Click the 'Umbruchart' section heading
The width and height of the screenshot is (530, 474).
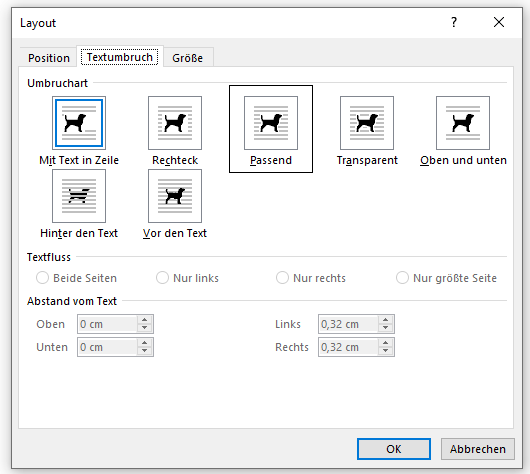57,83
